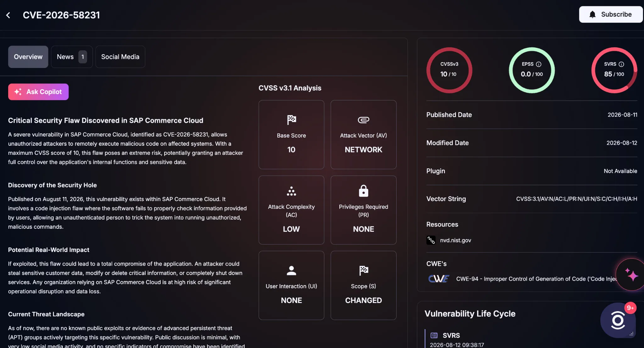
Task: Click the Potential Real-World Impact heading
Action: 48,250
